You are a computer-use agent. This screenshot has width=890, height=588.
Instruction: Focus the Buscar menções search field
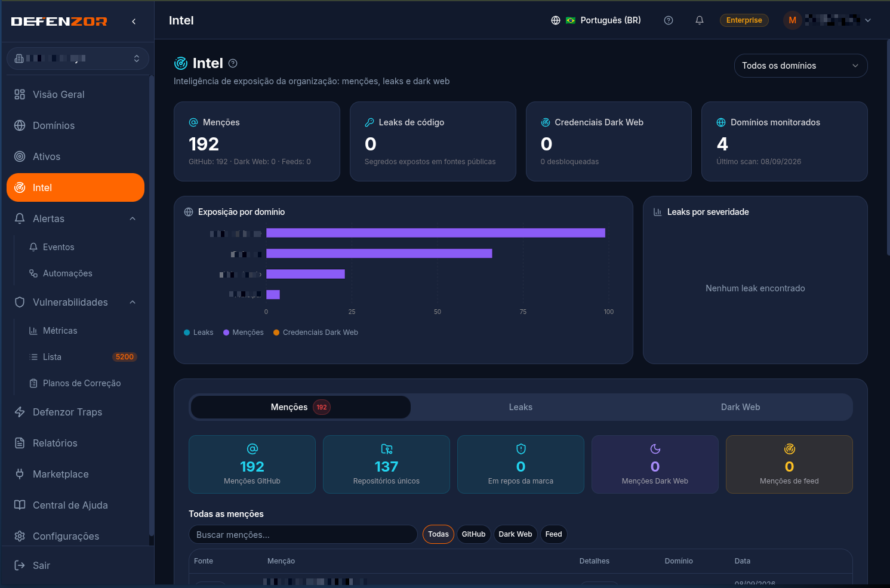pyautogui.click(x=303, y=534)
